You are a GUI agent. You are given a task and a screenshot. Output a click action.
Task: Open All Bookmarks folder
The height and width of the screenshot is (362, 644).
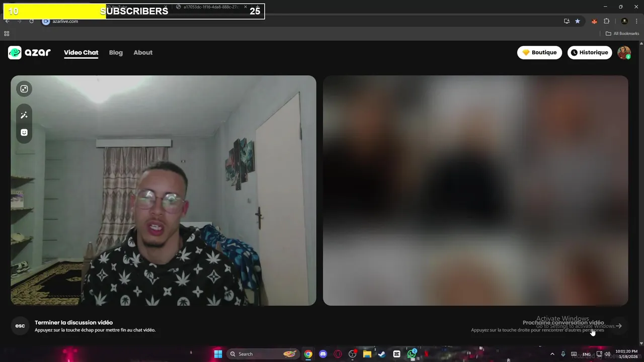tap(622, 34)
